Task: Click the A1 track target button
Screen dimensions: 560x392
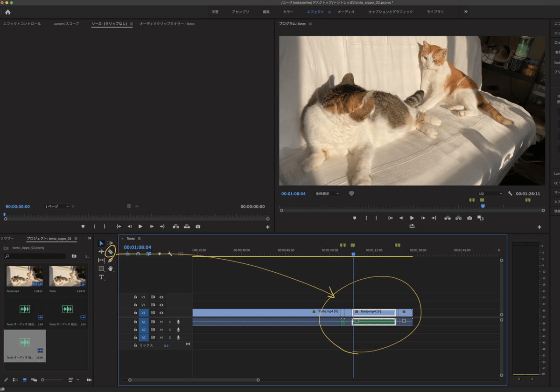Action: [143, 322]
